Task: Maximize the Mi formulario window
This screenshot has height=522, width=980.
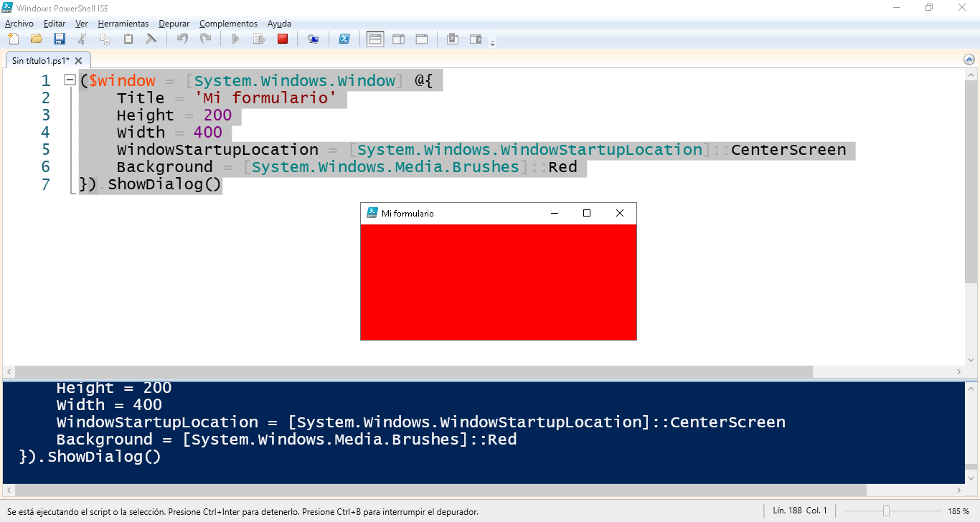Action: coord(587,213)
